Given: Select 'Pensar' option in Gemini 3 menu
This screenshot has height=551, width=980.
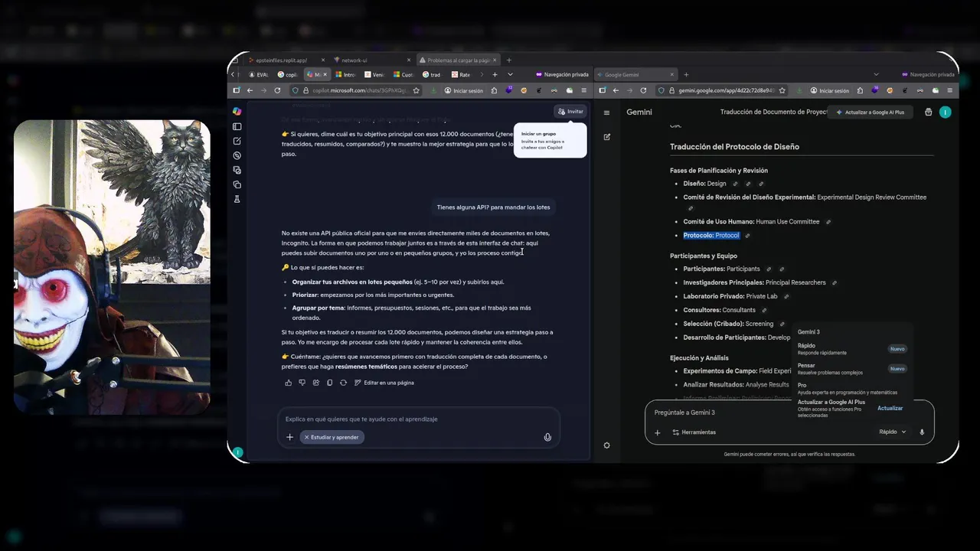Looking at the screenshot, I should click(x=851, y=369).
